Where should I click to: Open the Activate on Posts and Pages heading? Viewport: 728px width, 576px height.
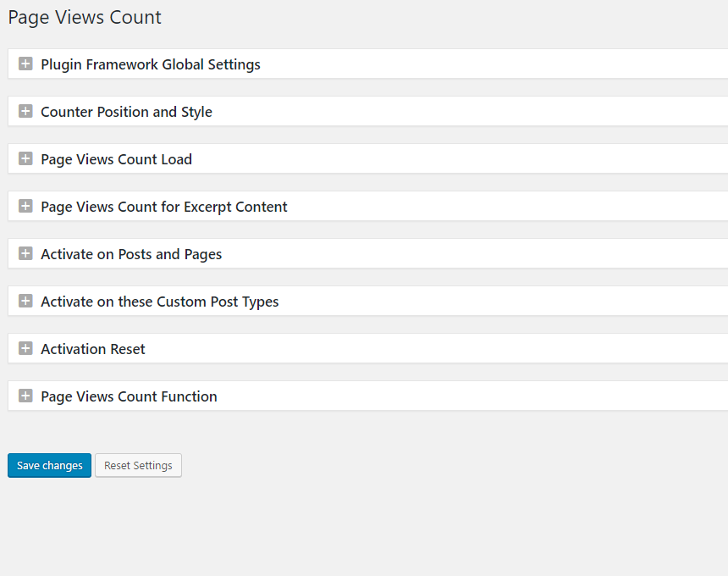point(131,254)
